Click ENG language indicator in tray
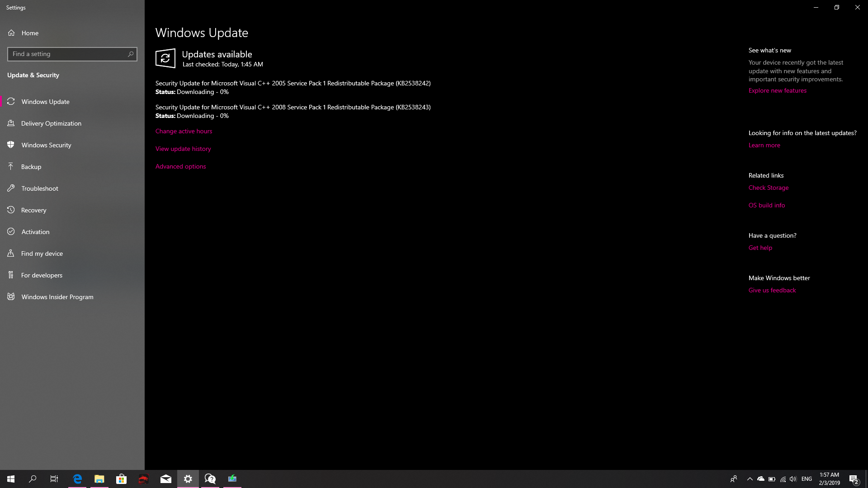868x488 pixels. click(x=807, y=479)
